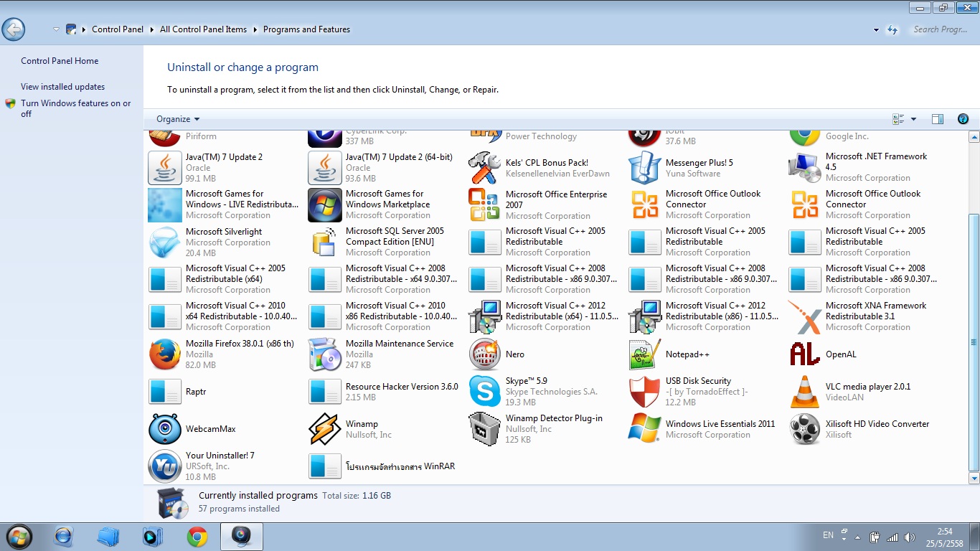Click the Winamp Detector Plug-in icon
Screen dimensions: 980x551
(x=485, y=429)
